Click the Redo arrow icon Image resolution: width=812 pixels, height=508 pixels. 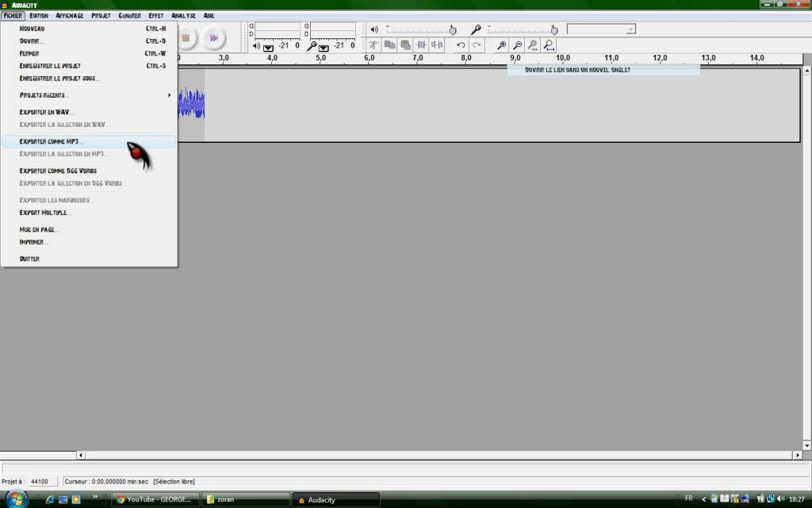tap(477, 45)
